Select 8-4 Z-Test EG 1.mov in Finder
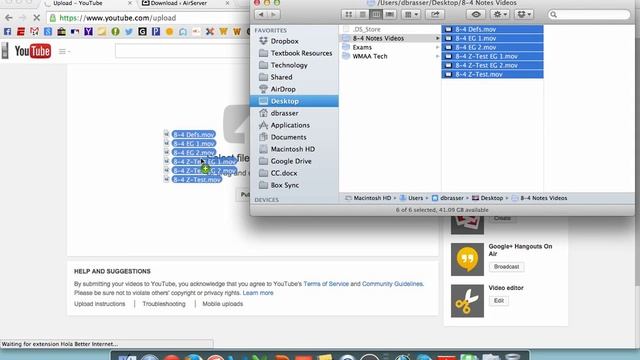 point(492,56)
